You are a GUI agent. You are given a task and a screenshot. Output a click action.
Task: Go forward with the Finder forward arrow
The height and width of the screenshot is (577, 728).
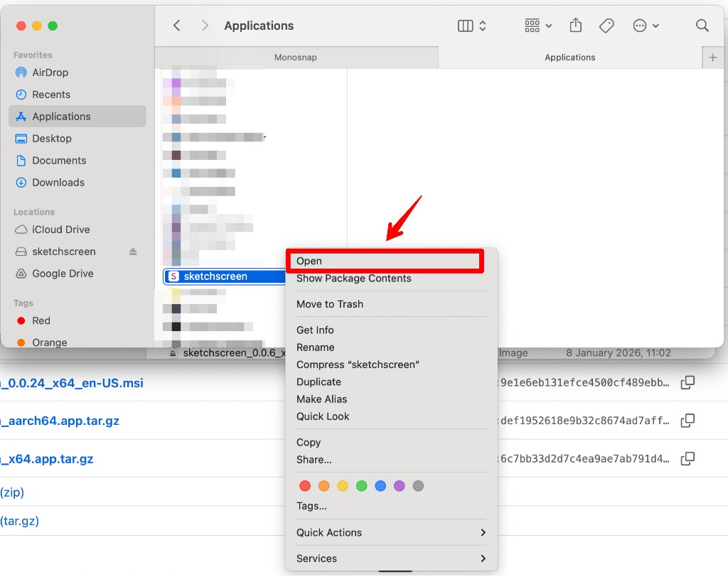point(204,26)
